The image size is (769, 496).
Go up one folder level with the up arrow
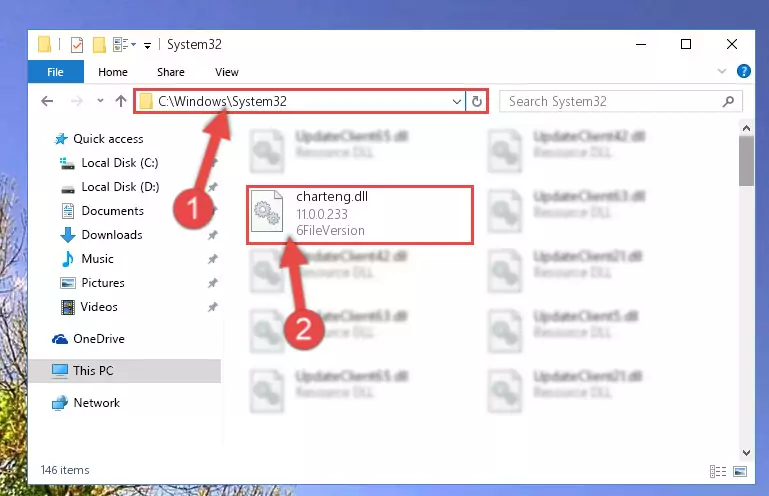(x=121, y=101)
